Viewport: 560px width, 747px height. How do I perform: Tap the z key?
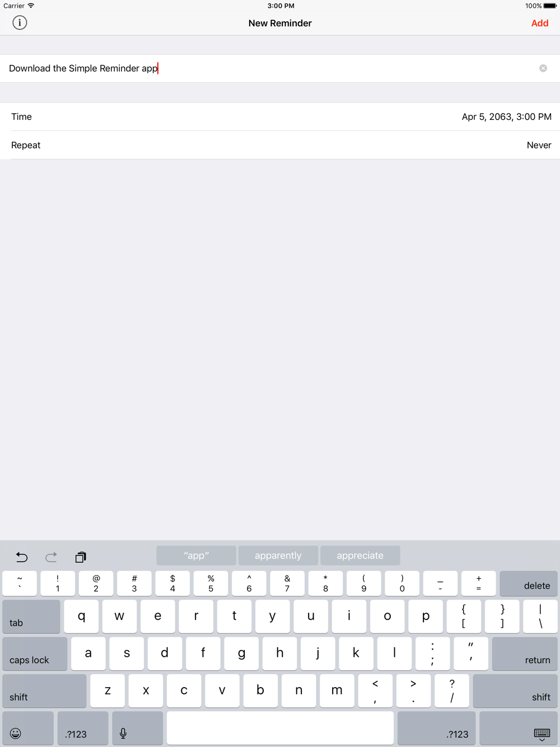click(x=108, y=690)
